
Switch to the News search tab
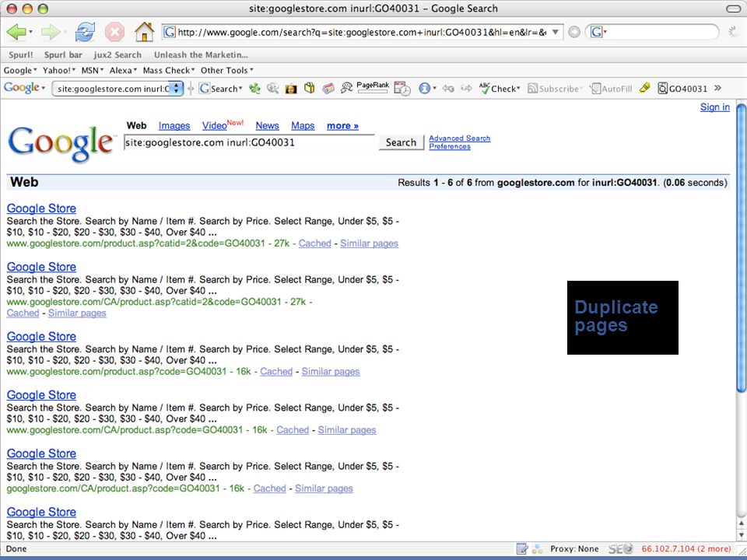pyautogui.click(x=267, y=126)
